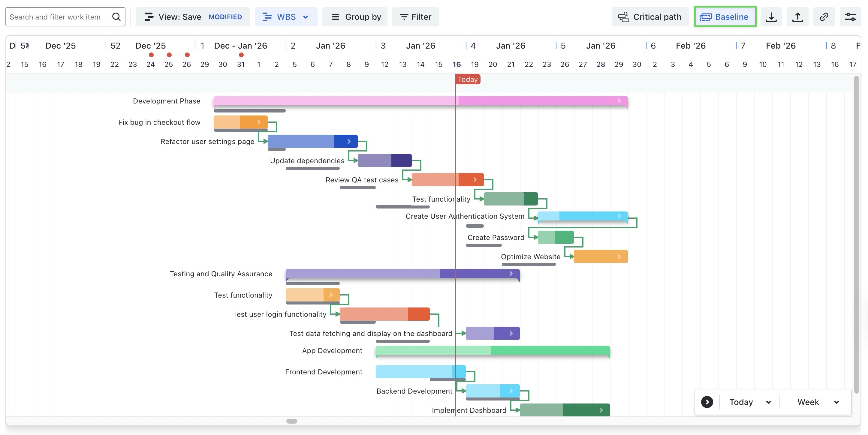Toggle Critical path highlighting

tap(650, 17)
